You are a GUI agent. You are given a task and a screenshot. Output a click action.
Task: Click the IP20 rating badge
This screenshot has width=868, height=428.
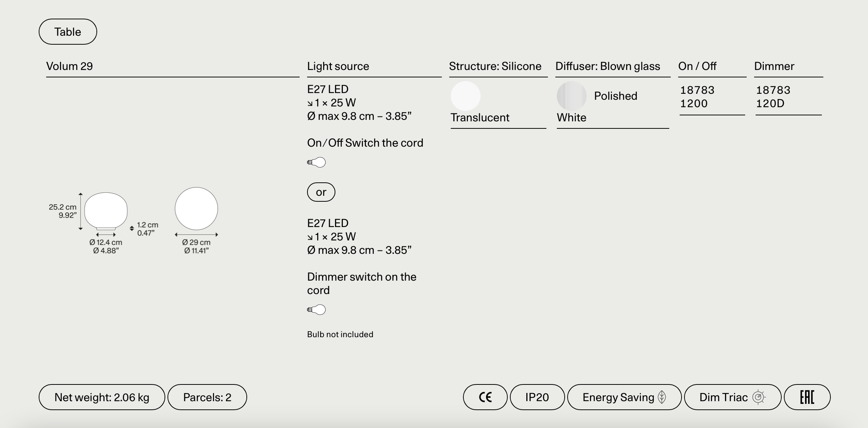click(x=537, y=397)
